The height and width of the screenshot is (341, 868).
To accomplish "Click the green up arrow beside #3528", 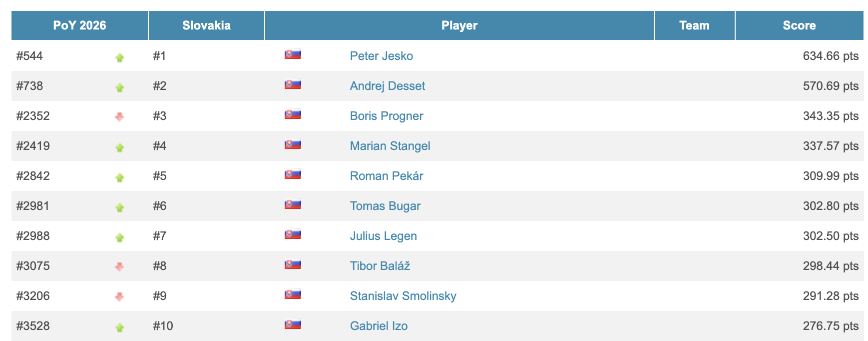I will point(119,327).
